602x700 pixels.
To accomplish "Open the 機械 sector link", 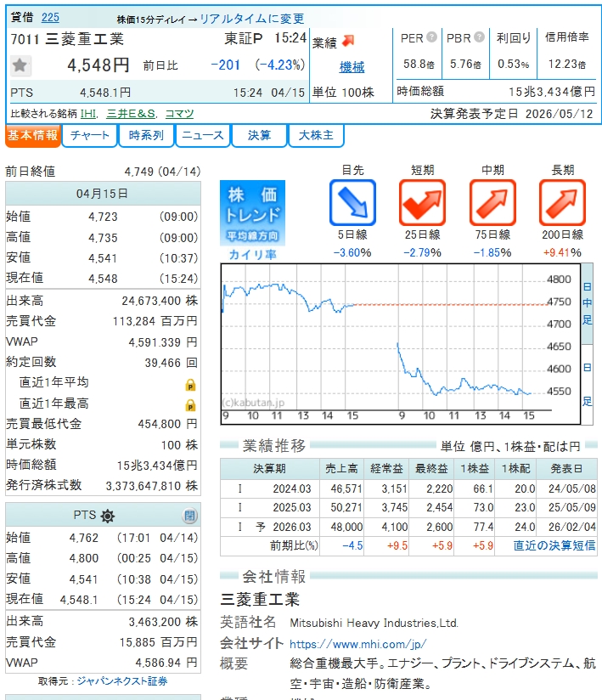I will pos(352,67).
